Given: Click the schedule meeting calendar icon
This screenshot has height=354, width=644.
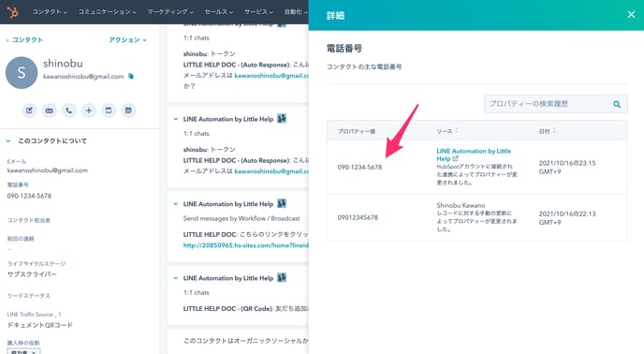Looking at the screenshot, I should [128, 111].
